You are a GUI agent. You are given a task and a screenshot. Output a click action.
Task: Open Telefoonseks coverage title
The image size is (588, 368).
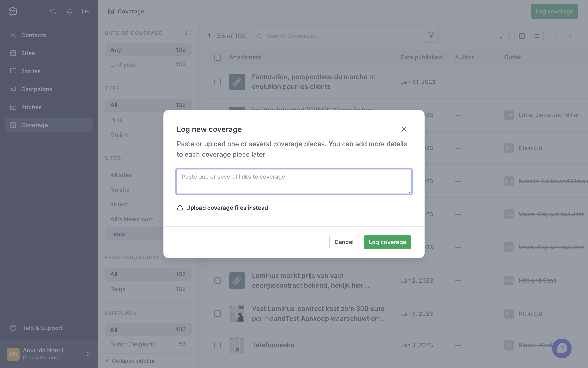tap(273, 345)
